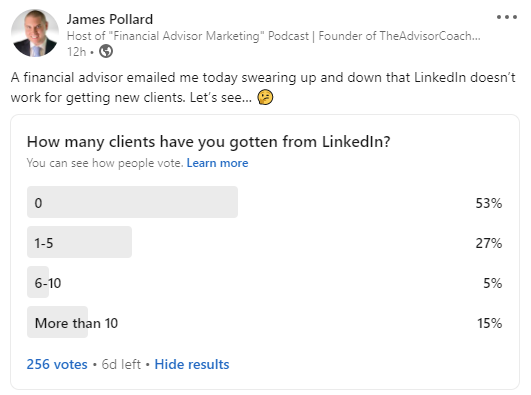This screenshot has height=395, width=531.
Task: Click James Pollard's profile photo
Action: point(35,33)
